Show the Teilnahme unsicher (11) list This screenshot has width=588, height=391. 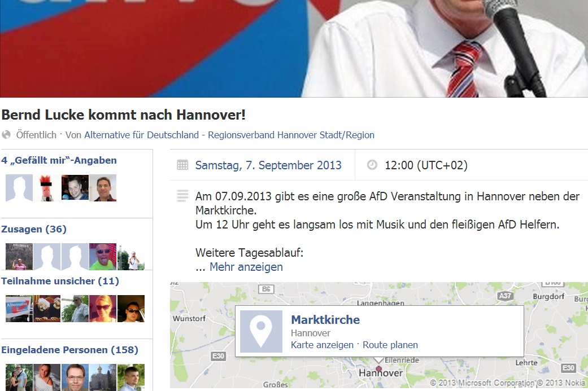coord(60,281)
